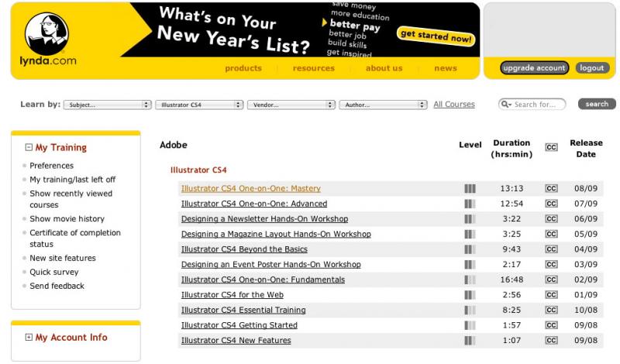620x364 pixels.
Task: Open Designing an Event Poster Hands-On Workshop
Action: click(270, 264)
